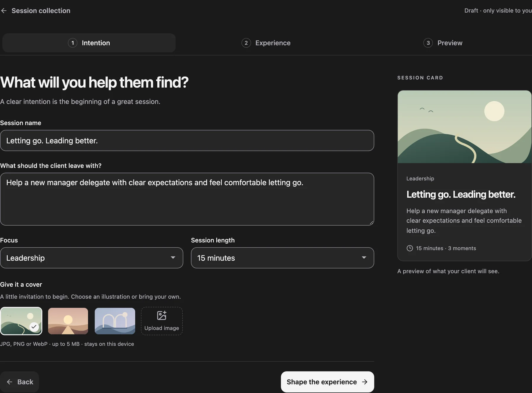Go to the Experience step tab

click(266, 43)
